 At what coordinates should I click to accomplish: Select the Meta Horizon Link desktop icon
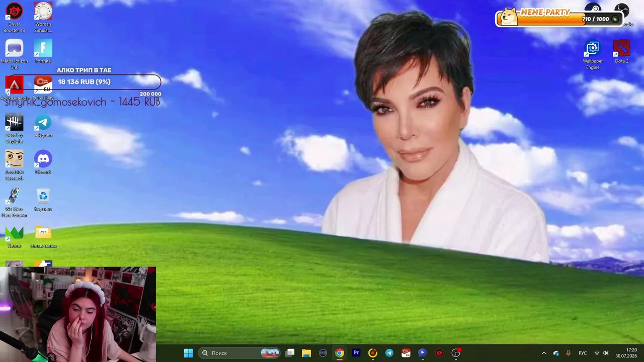click(x=14, y=54)
